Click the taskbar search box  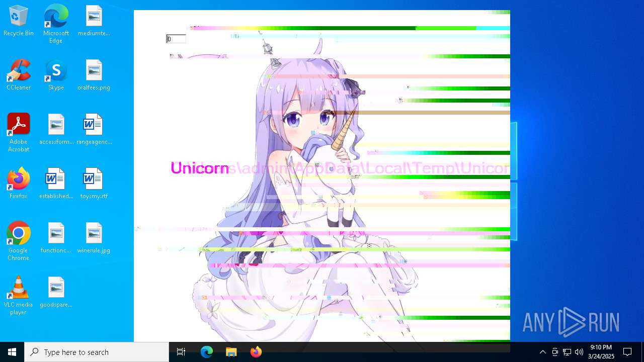tap(97, 352)
